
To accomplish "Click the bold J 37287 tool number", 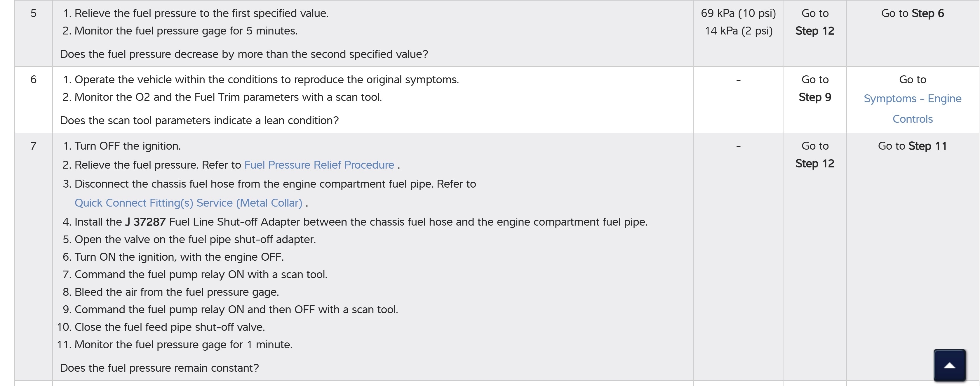I will [145, 222].
